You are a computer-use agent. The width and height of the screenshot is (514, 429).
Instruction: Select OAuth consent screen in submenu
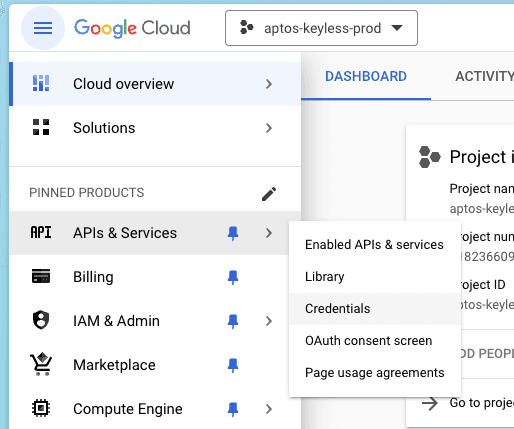(x=375, y=341)
